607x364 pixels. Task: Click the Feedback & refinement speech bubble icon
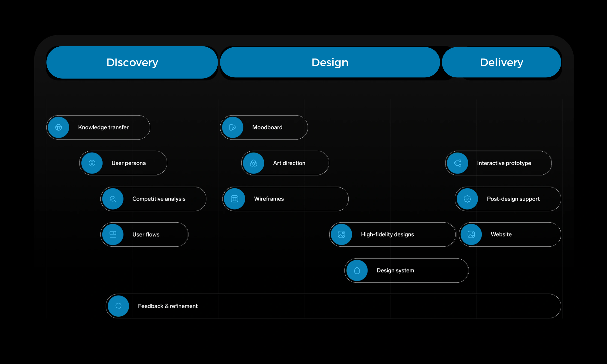(x=119, y=306)
